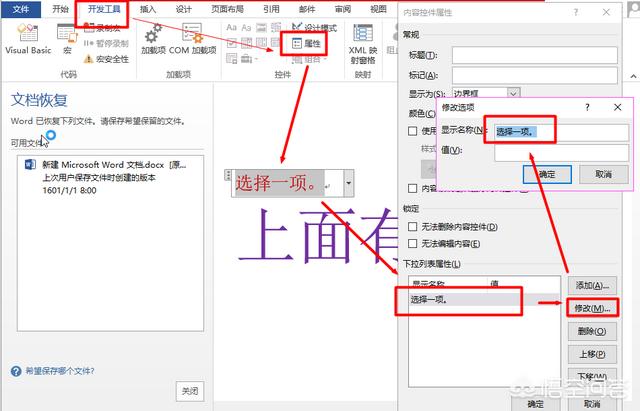This screenshot has width=640, height=411.
Task: Click 取消 in 修改选项 dialog
Action: pos(603,174)
